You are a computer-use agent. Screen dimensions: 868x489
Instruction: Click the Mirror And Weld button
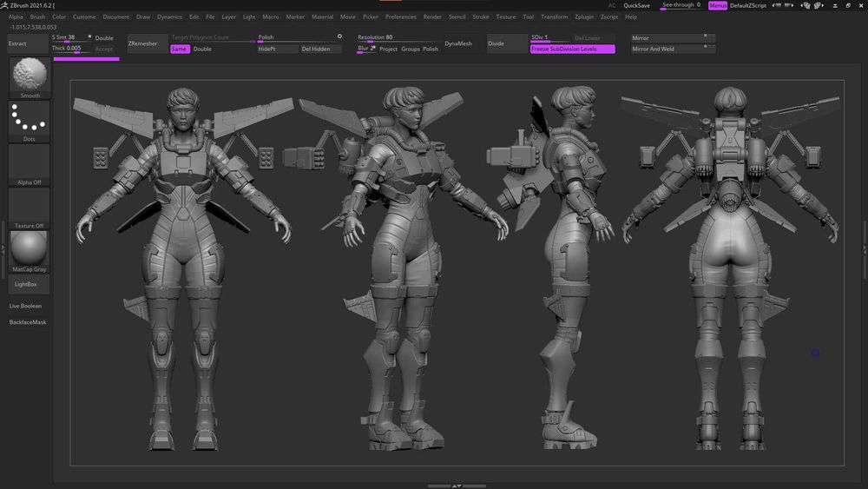point(673,49)
